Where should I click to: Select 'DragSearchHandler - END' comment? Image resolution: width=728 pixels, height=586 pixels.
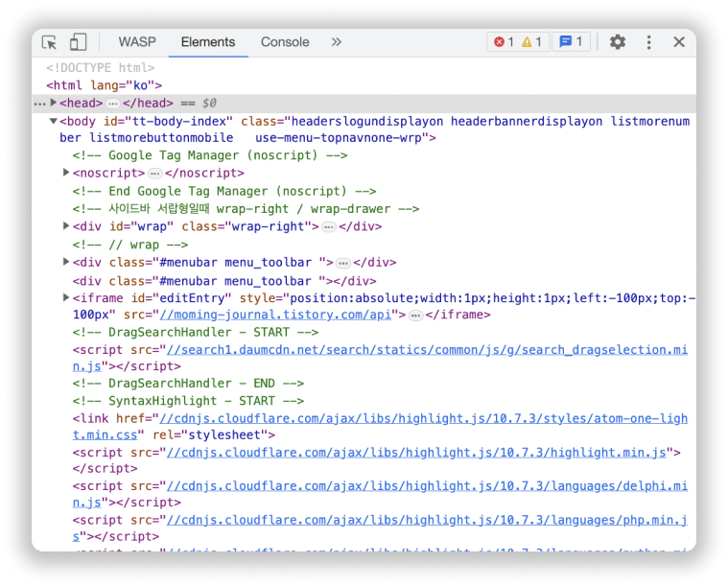coord(188,383)
